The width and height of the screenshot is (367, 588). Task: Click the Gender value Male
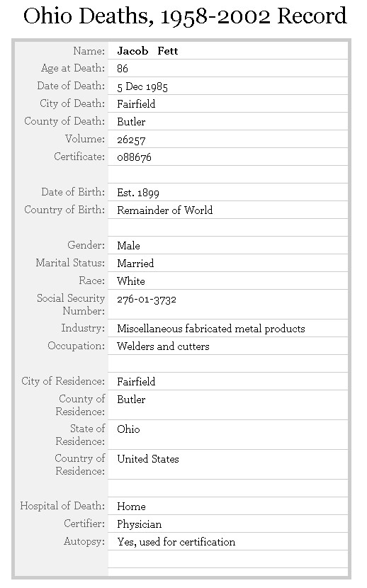[x=128, y=246]
